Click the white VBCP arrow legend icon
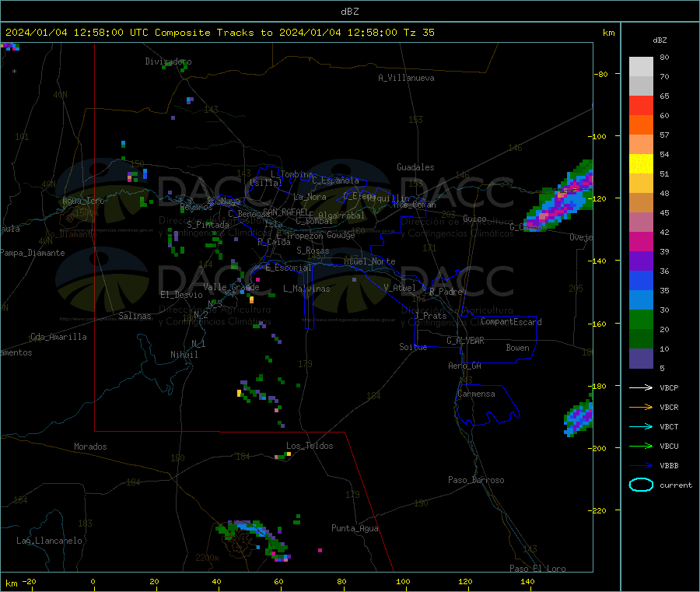 [x=641, y=387]
